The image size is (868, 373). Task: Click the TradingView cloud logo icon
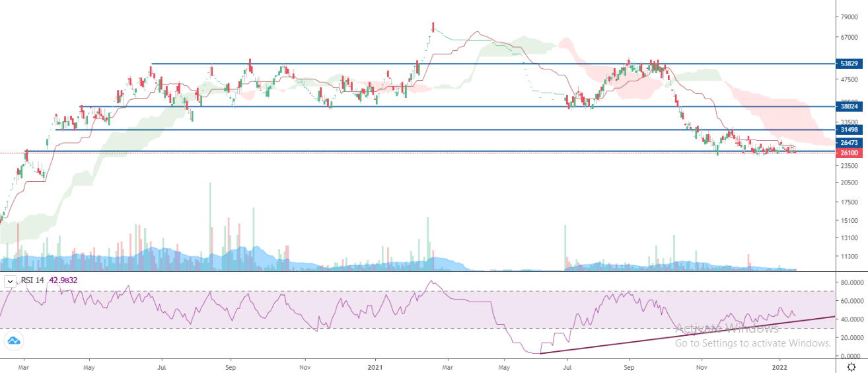point(13,341)
